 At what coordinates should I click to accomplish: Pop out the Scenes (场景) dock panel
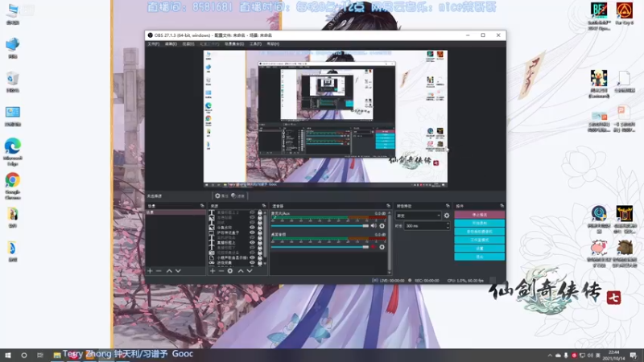click(x=202, y=206)
